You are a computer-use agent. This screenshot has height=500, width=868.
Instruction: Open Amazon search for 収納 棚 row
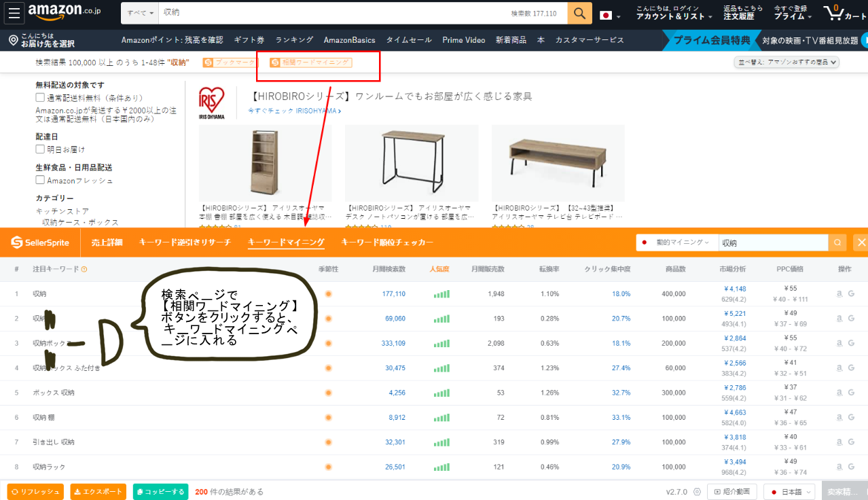point(839,418)
